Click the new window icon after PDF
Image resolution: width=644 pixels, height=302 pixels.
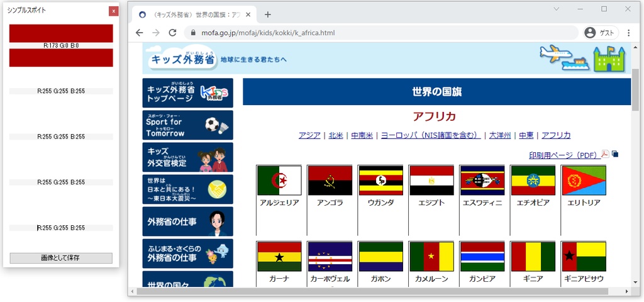(615, 154)
